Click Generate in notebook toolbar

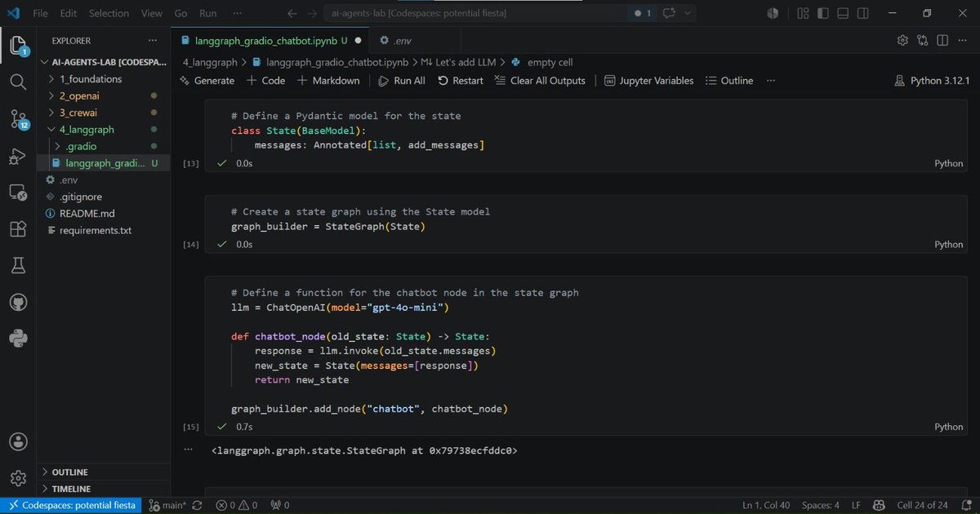207,81
